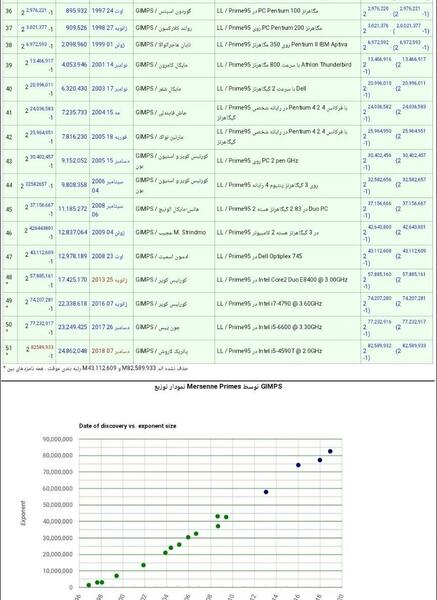Click the 2001 14 نوامبر date link
The width and height of the screenshot is (437, 600).
pyautogui.click(x=109, y=65)
